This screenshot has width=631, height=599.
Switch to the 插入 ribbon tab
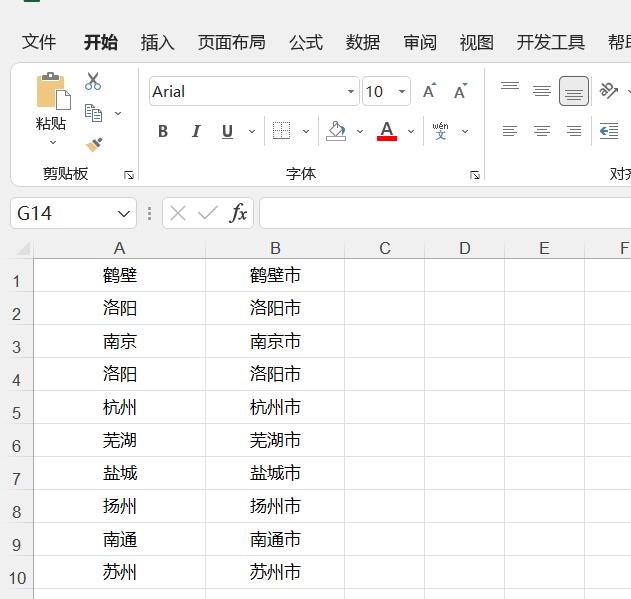click(157, 43)
